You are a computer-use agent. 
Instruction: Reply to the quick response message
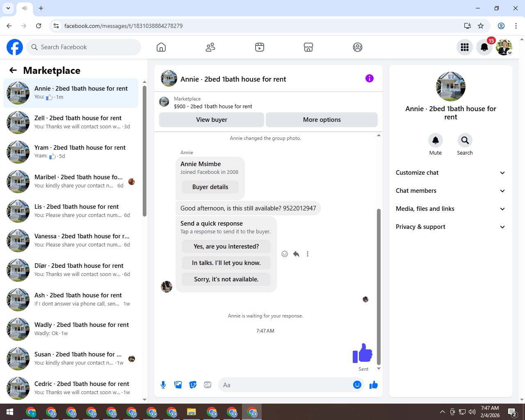click(x=296, y=254)
